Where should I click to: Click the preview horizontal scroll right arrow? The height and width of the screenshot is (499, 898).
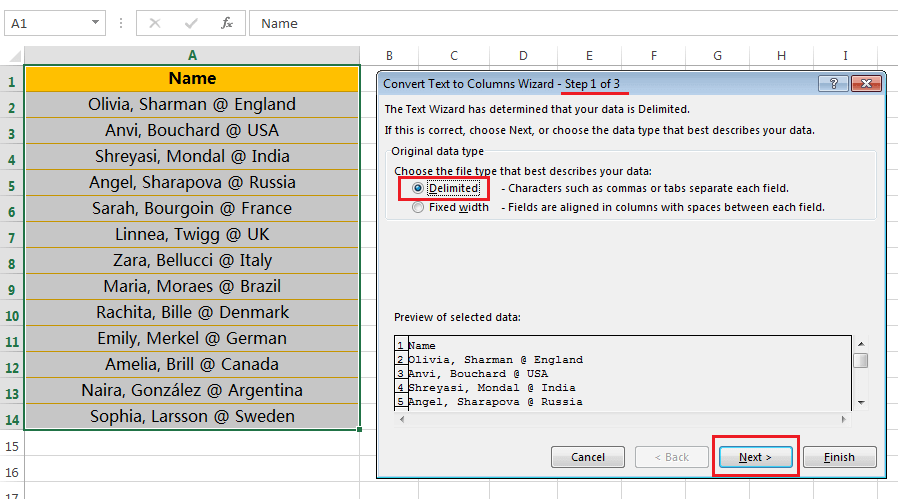tap(844, 419)
